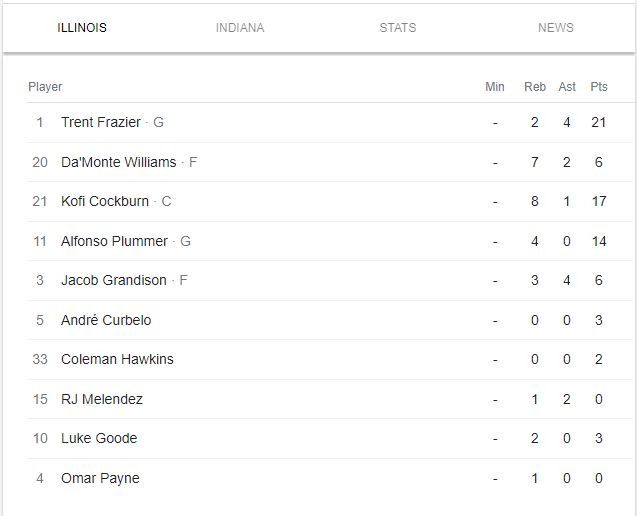
Task: Click the Pts column header
Action: click(x=599, y=87)
